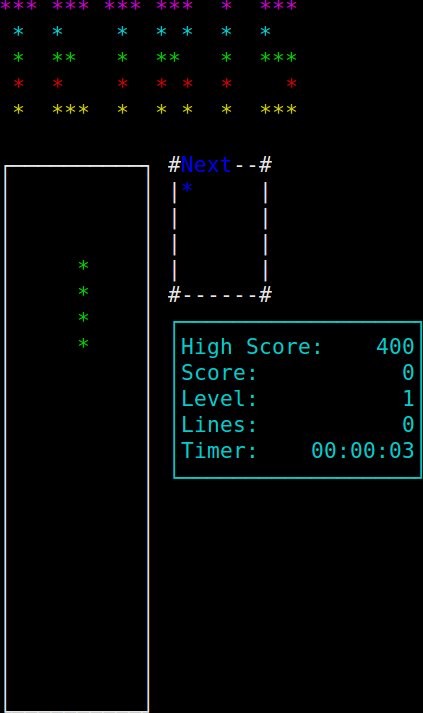Click the bottom-right # corner of Next box
The width and height of the screenshot is (423, 713).
tap(266, 295)
